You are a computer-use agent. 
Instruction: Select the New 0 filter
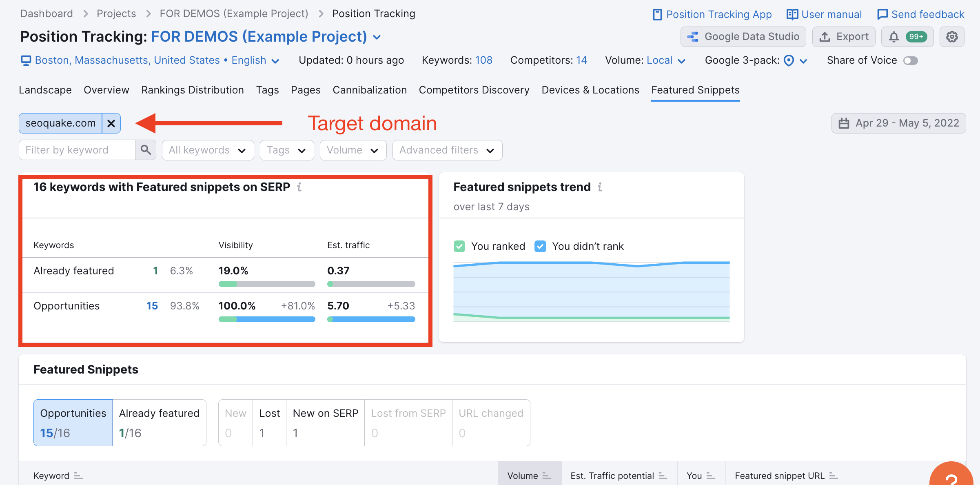pyautogui.click(x=235, y=423)
